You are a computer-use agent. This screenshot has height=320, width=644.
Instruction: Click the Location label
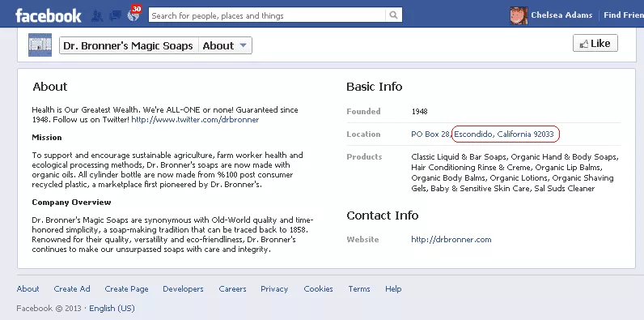(x=363, y=134)
